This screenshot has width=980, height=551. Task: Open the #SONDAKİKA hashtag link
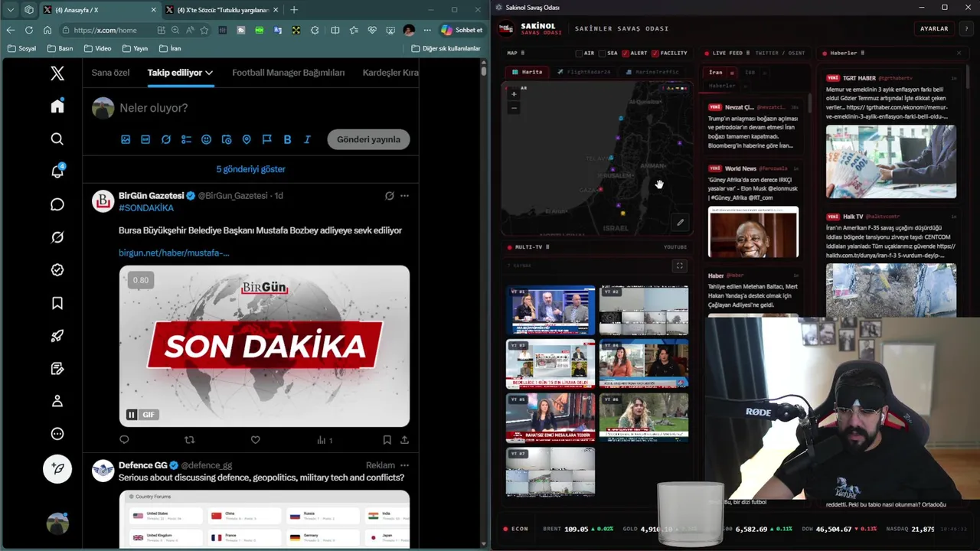[x=146, y=208]
